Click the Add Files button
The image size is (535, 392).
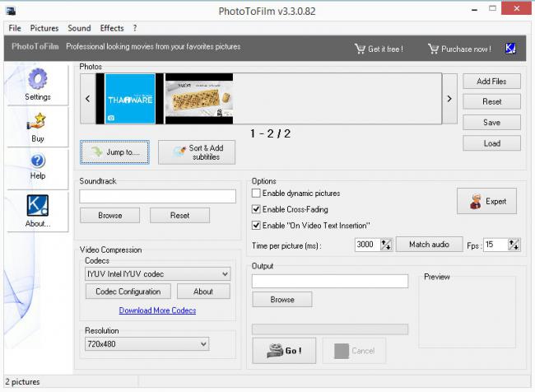coord(491,82)
